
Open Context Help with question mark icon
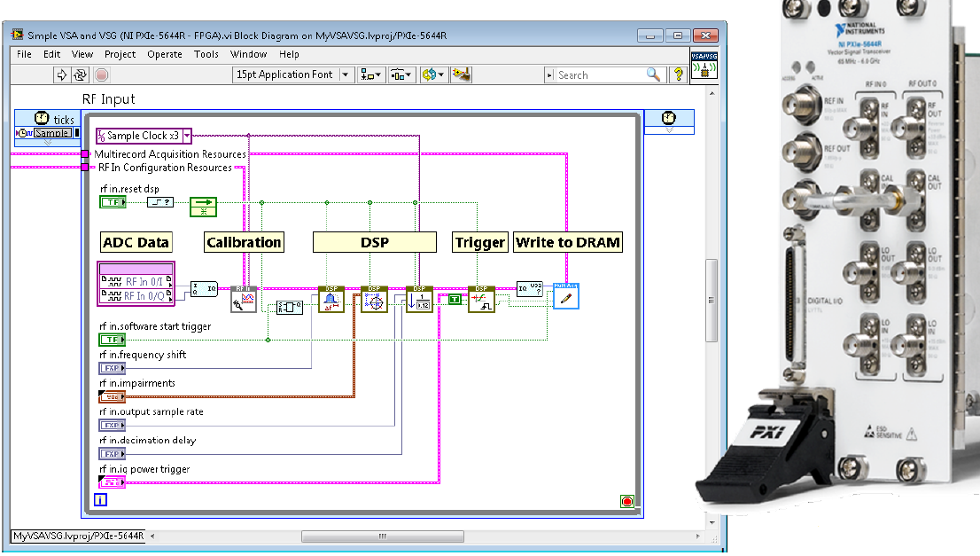point(679,75)
